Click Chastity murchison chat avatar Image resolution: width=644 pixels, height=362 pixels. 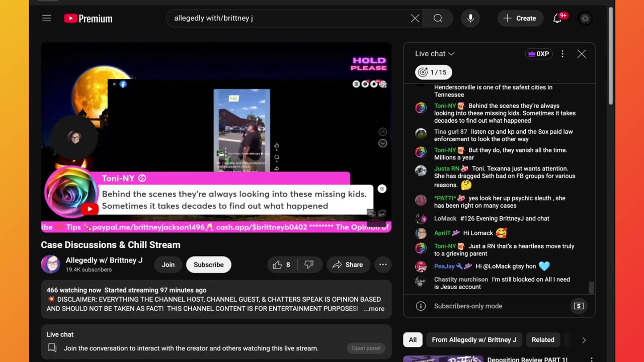coord(421,281)
